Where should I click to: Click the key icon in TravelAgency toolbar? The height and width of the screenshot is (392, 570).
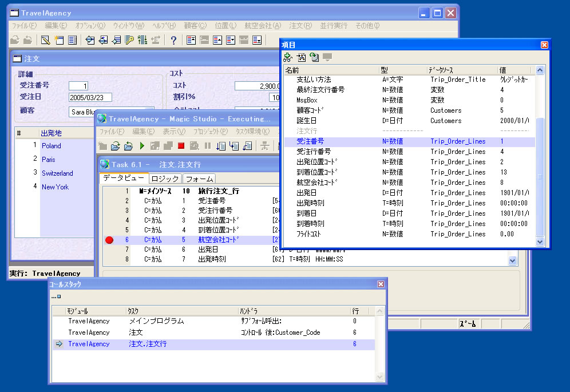129,40
